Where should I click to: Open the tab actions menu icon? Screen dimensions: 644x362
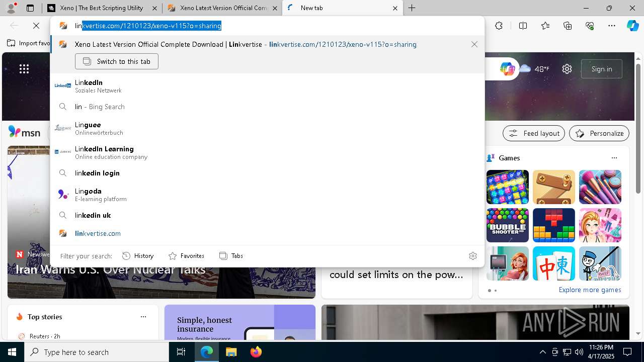click(30, 8)
